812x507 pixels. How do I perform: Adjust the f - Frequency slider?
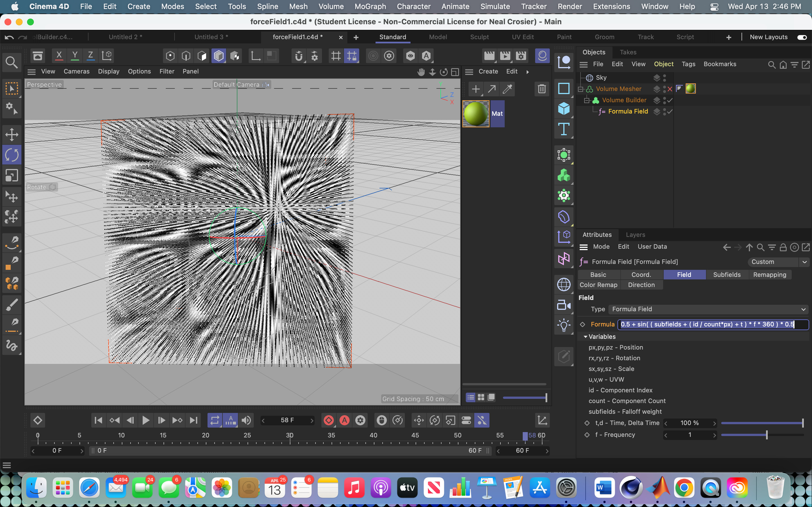(x=766, y=435)
